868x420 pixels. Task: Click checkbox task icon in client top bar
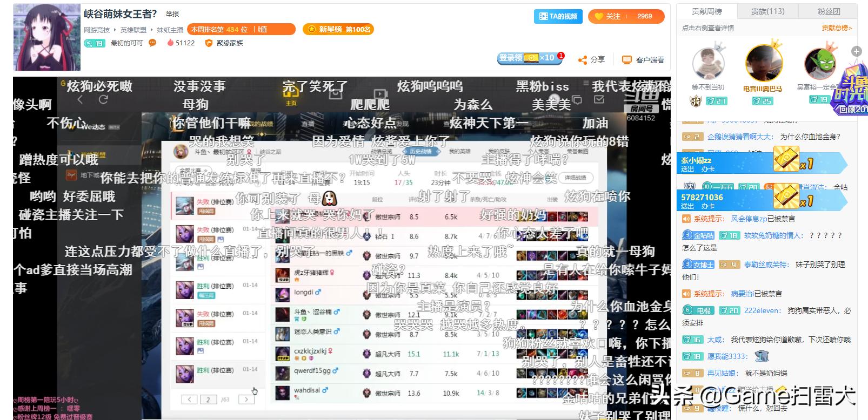(599, 99)
